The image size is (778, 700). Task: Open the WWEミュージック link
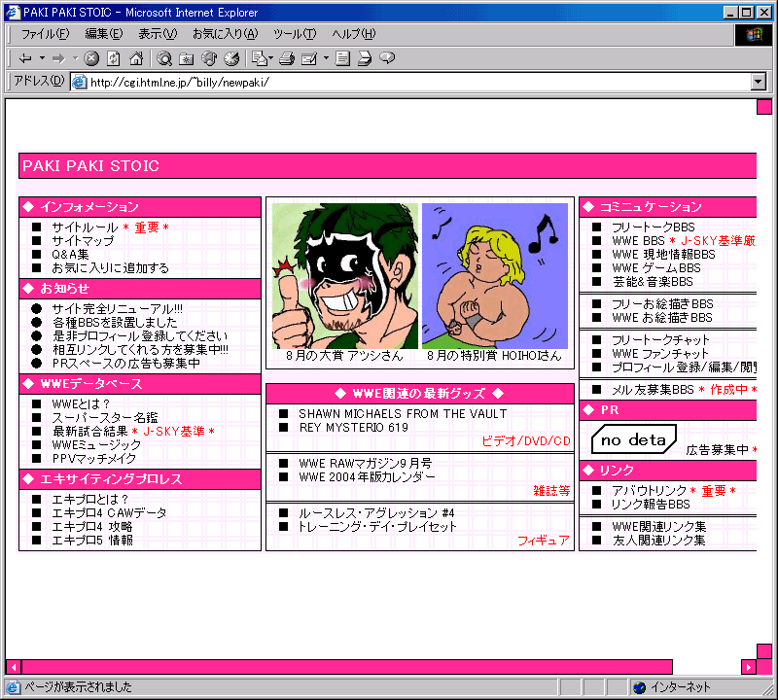[x=96, y=445]
